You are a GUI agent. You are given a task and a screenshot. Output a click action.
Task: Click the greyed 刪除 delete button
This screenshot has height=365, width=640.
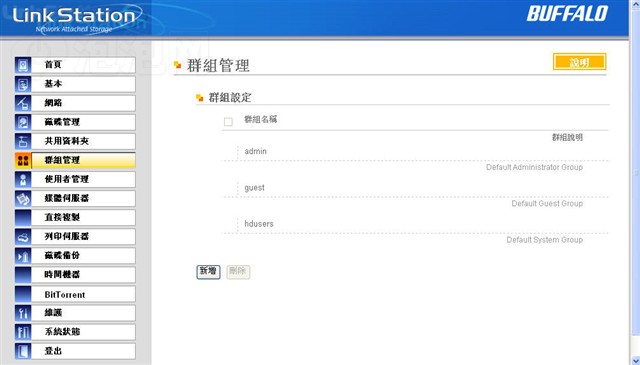pos(238,272)
